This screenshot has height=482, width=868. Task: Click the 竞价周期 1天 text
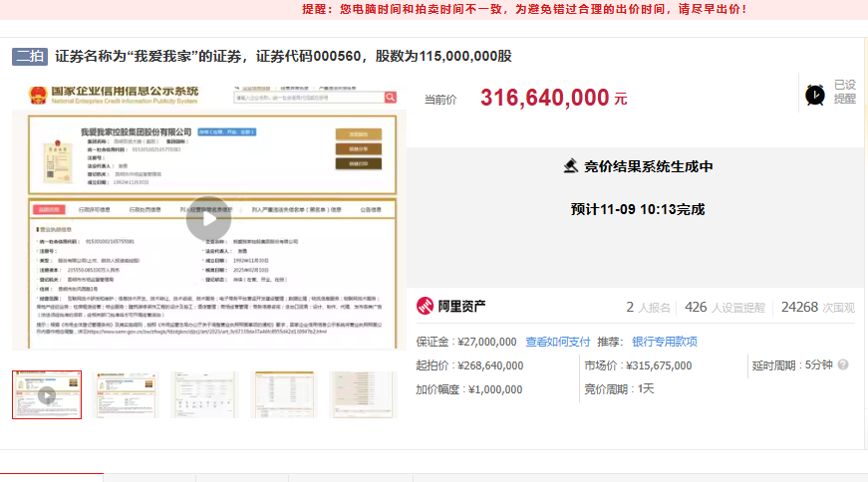(x=619, y=389)
